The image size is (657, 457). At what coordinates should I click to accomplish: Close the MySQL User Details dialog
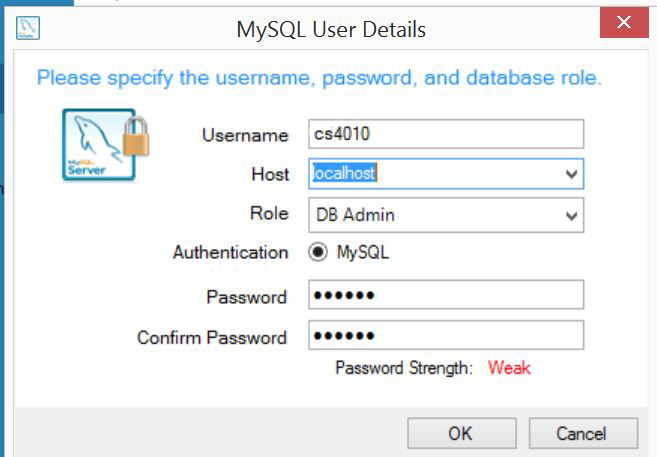[x=624, y=22]
